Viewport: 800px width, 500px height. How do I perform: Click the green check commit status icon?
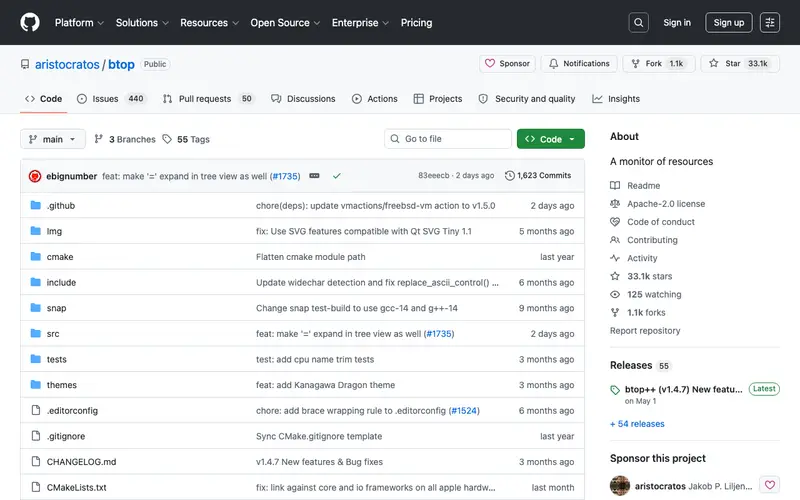click(x=337, y=176)
